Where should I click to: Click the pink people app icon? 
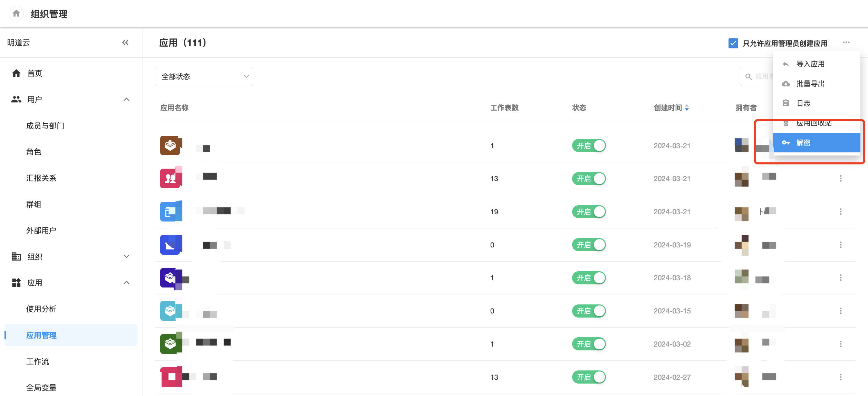tap(170, 178)
